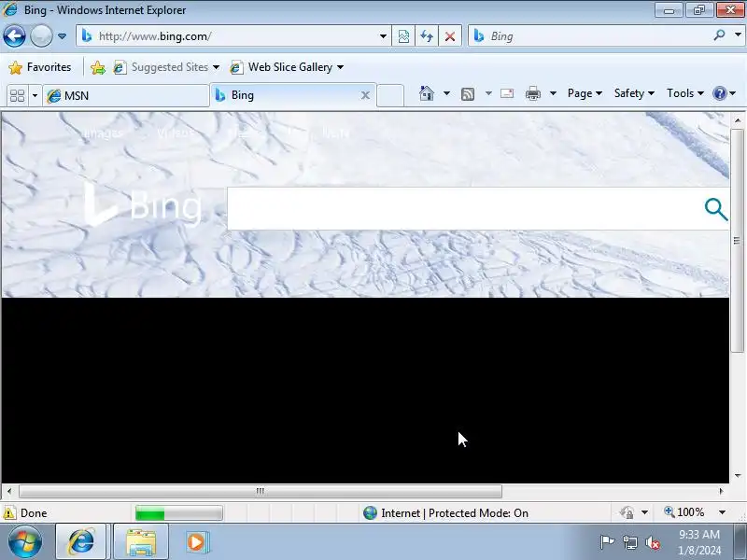The height and width of the screenshot is (560, 747).
Task: Click the Read Mail icon
Action: click(x=507, y=93)
